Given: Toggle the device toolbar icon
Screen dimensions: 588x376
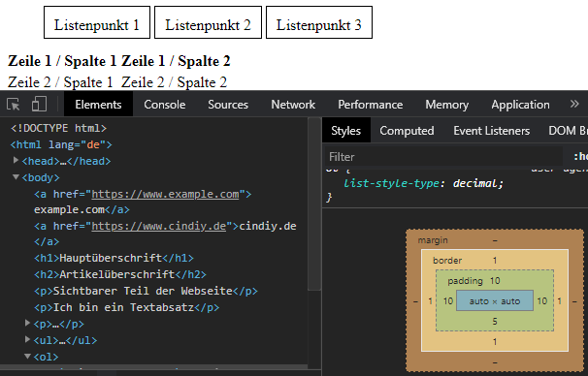Looking at the screenshot, I should pyautogui.click(x=39, y=104).
